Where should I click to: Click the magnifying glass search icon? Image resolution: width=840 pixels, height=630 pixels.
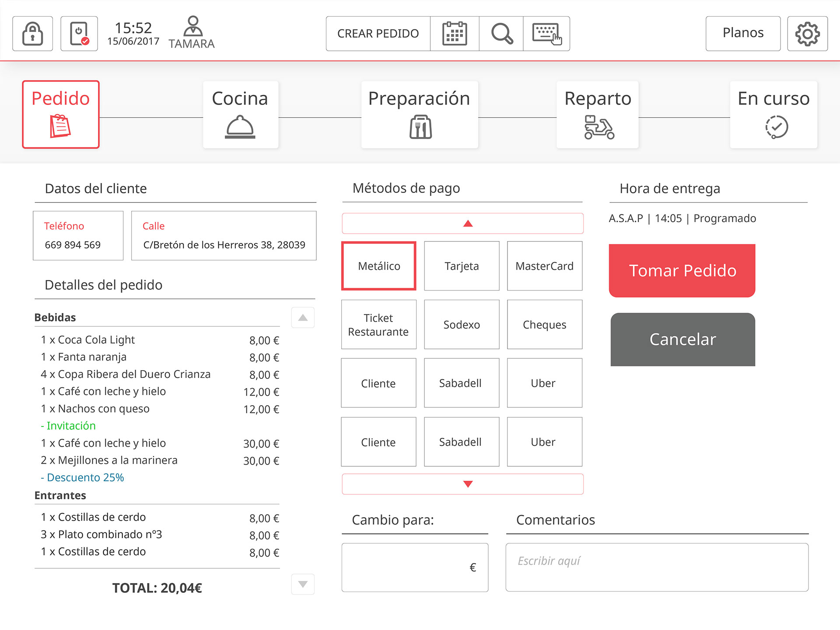tap(501, 34)
